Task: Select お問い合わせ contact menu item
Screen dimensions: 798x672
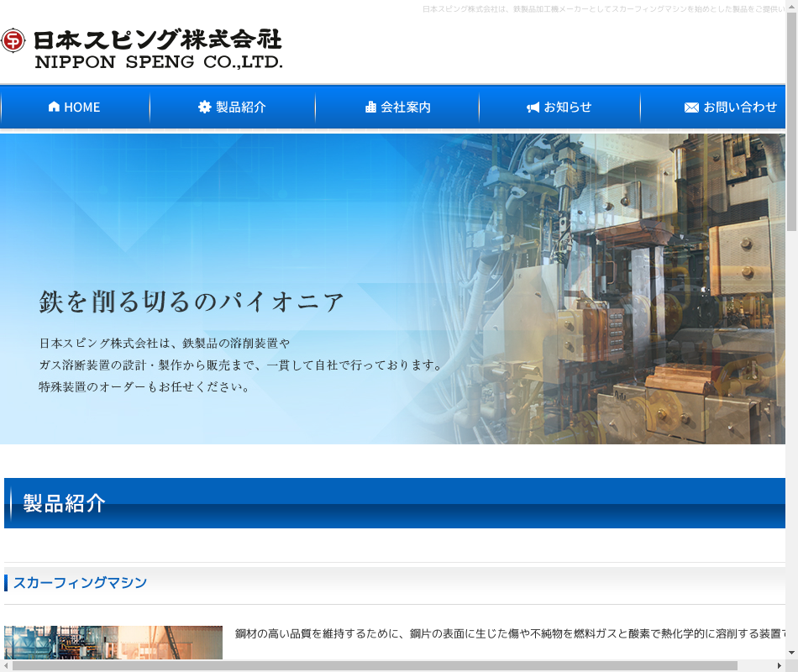Action: point(739,107)
